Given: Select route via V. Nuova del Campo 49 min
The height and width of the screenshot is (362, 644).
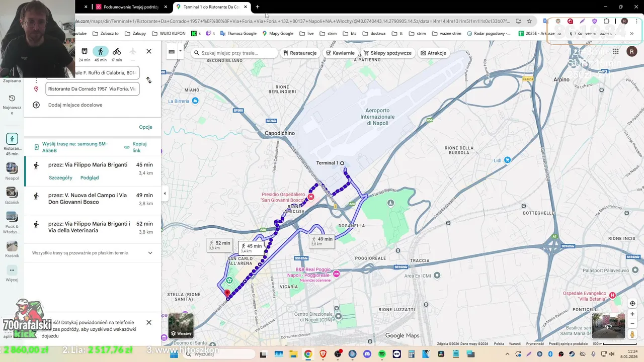Looking at the screenshot, I should click(93, 200).
